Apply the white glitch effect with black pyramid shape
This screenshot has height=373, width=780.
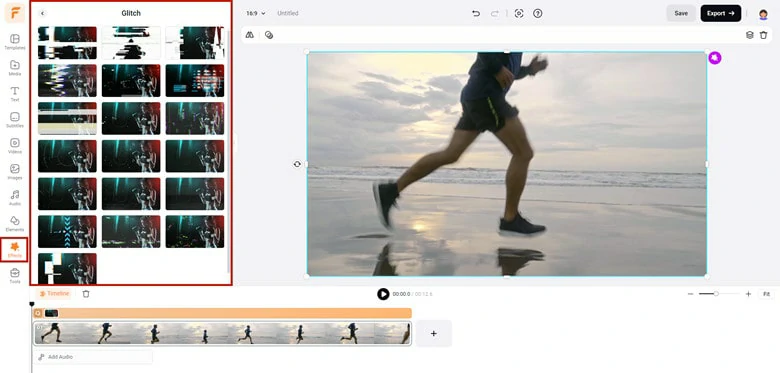click(131, 43)
